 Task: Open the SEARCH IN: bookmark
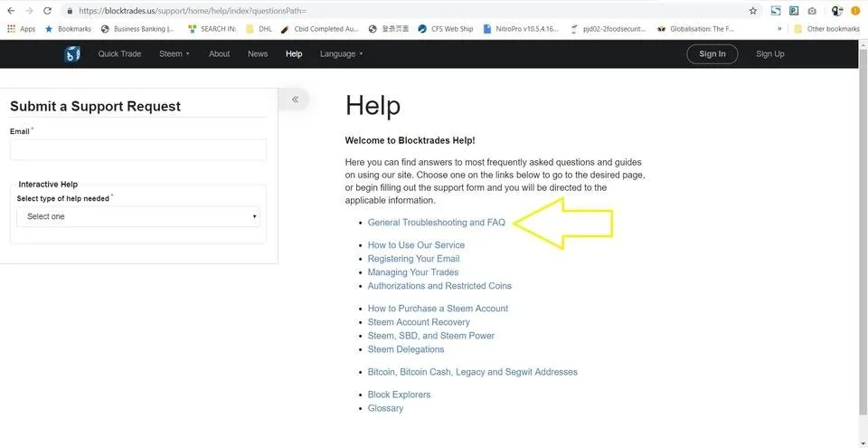(x=212, y=29)
